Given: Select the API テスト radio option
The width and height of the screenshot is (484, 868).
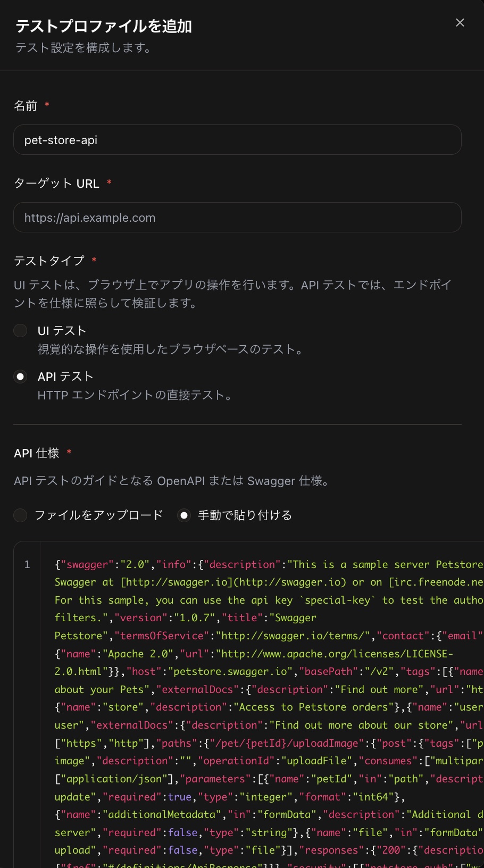Looking at the screenshot, I should (20, 377).
